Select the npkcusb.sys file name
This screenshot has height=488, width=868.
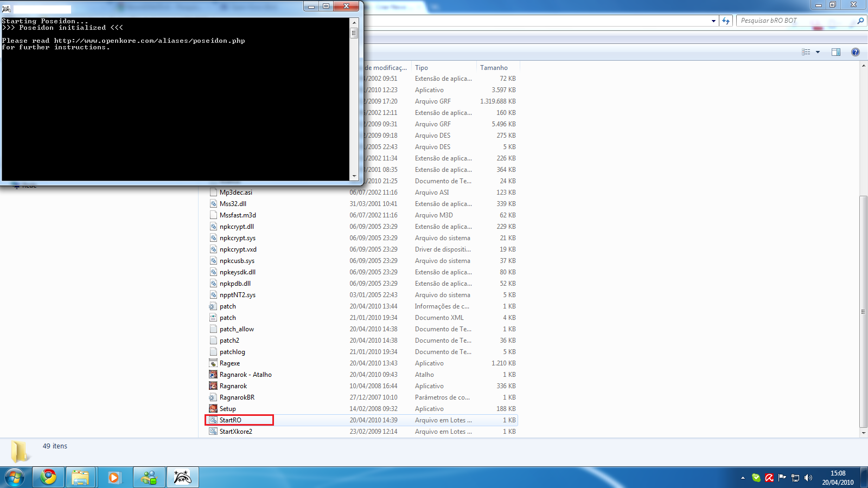coord(237,261)
